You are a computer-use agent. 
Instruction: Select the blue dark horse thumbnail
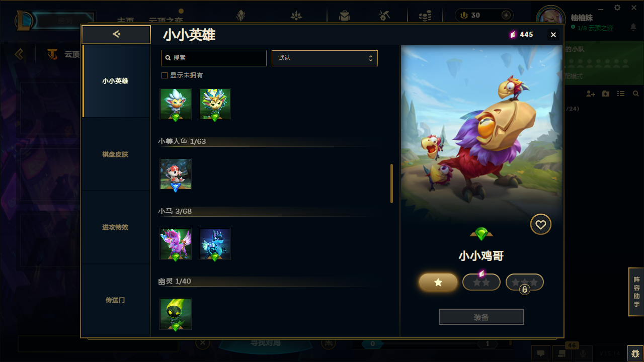click(215, 244)
